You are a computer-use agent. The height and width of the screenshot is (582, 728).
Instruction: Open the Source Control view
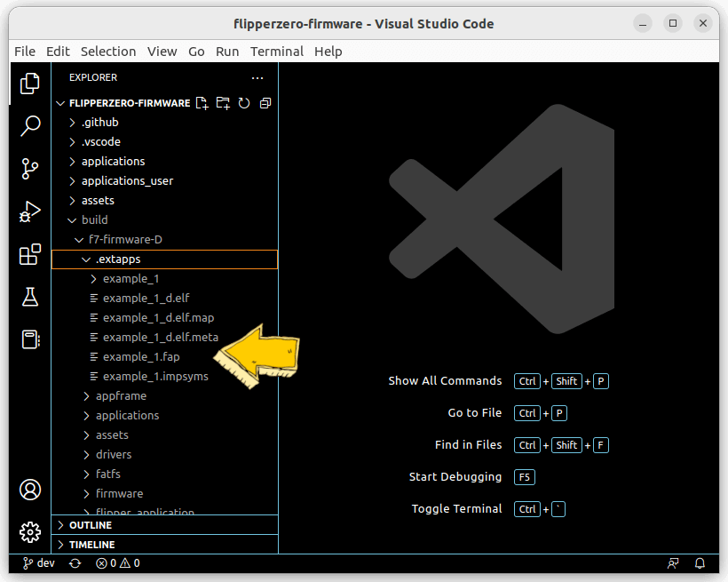[29, 169]
